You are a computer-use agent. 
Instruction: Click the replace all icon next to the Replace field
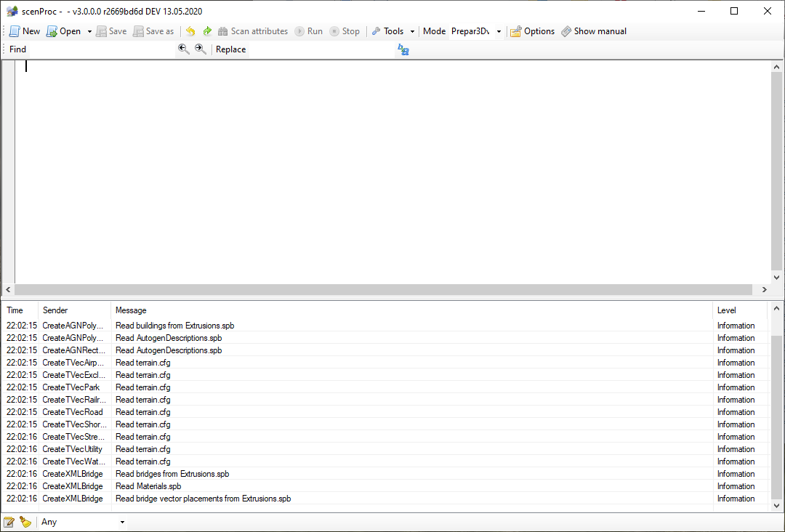[x=403, y=49]
